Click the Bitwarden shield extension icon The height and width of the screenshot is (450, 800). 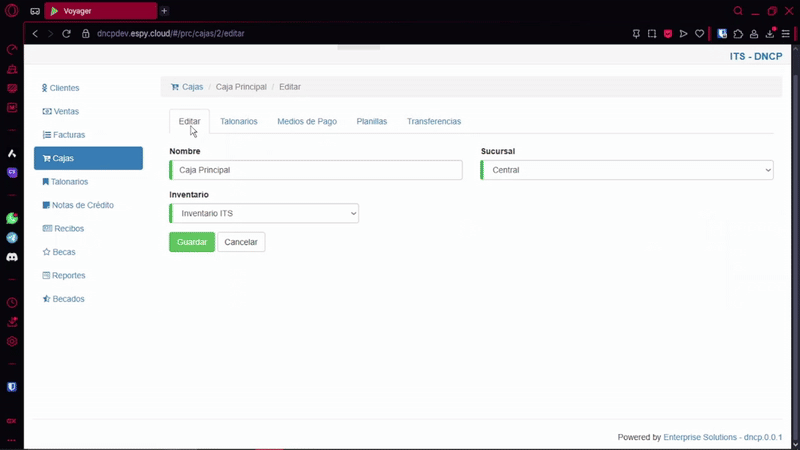click(x=722, y=33)
